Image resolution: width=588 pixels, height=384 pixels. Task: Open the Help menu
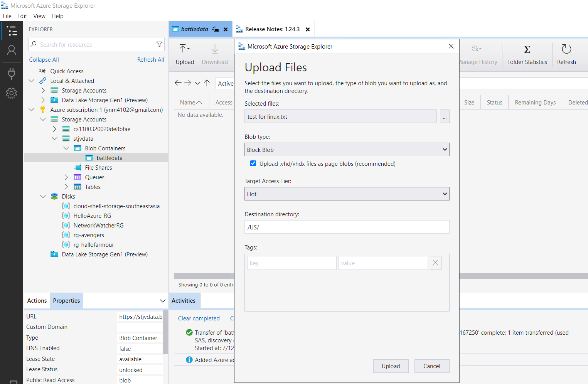[x=57, y=16]
